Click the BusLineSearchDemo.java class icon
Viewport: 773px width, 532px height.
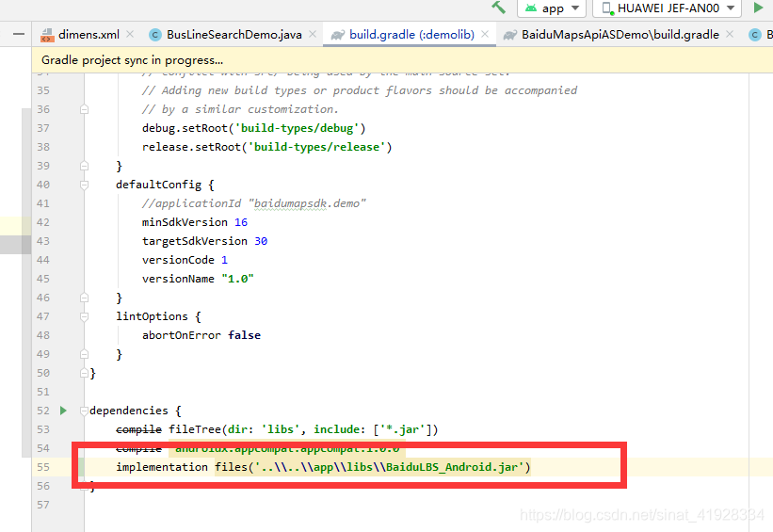click(155, 35)
